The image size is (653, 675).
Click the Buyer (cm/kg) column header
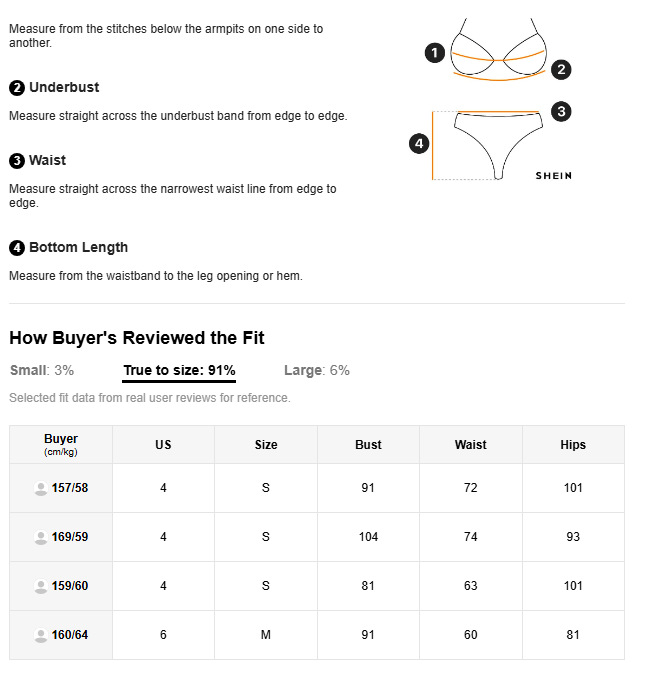[61, 444]
